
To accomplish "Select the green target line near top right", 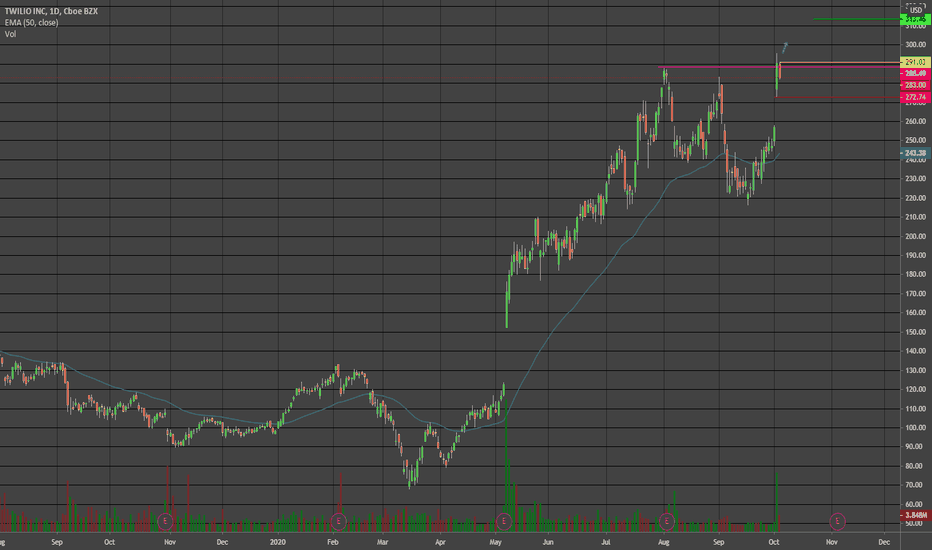I will click(x=857, y=19).
